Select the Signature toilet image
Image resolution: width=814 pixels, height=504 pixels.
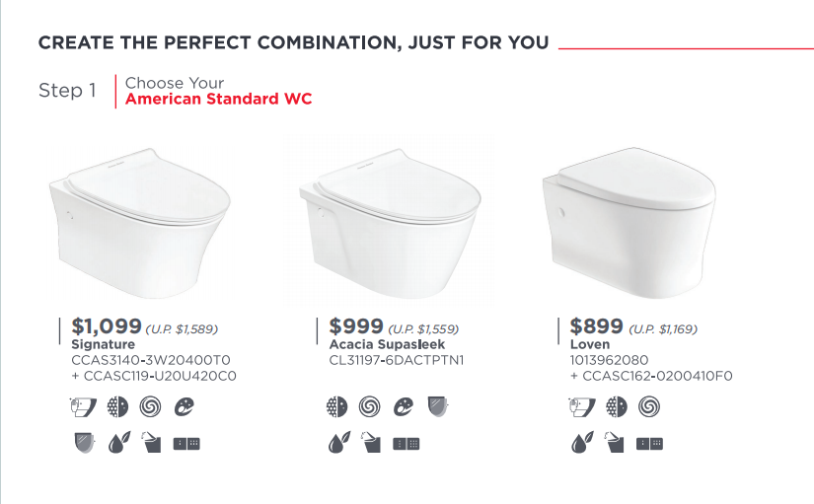tap(140, 223)
